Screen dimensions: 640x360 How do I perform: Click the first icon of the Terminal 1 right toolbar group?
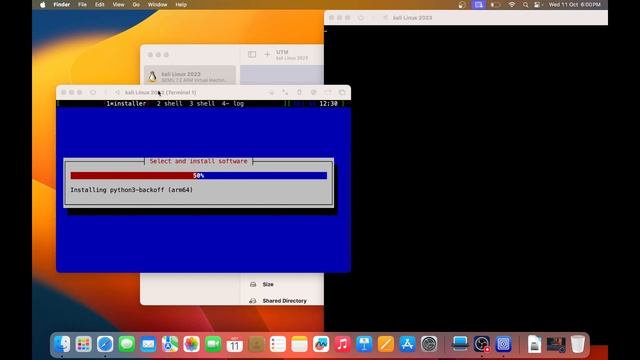click(271, 93)
